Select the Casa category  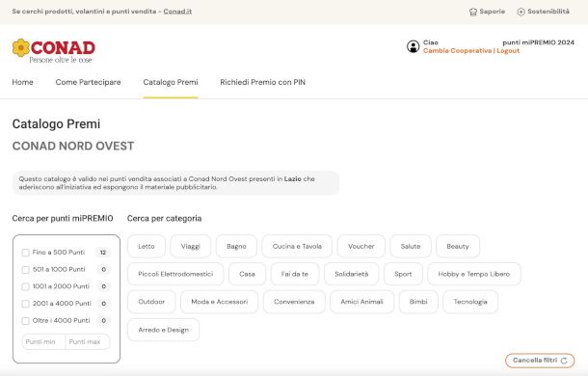coord(247,274)
